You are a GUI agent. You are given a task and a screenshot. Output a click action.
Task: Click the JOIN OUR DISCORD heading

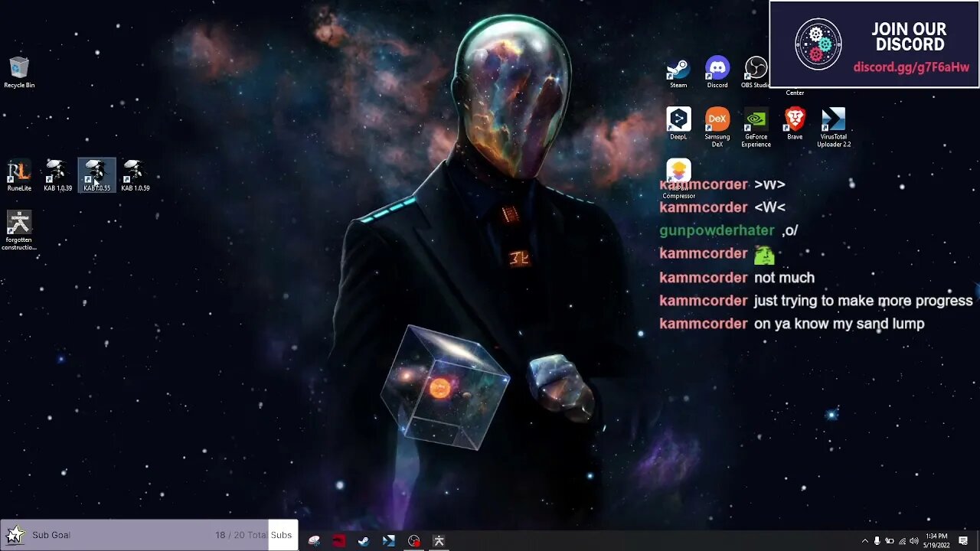(909, 37)
